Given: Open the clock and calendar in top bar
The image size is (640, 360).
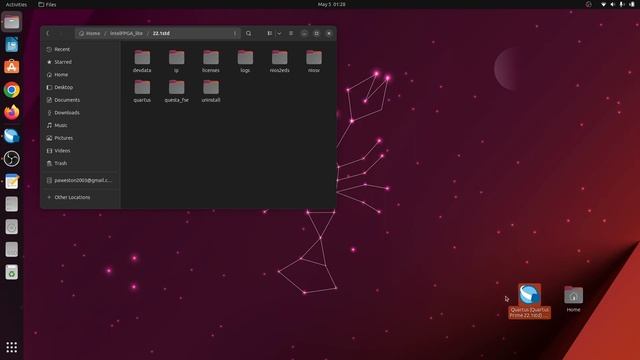Looking at the screenshot, I should click(x=331, y=4).
